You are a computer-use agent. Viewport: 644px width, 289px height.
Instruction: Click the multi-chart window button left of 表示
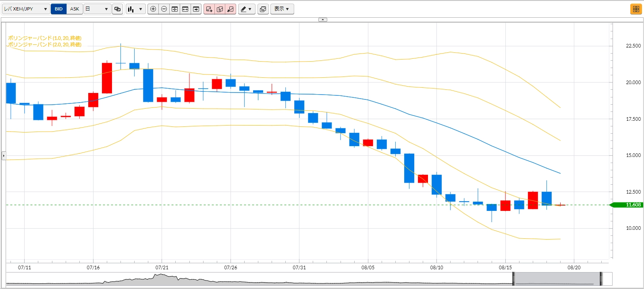point(263,9)
